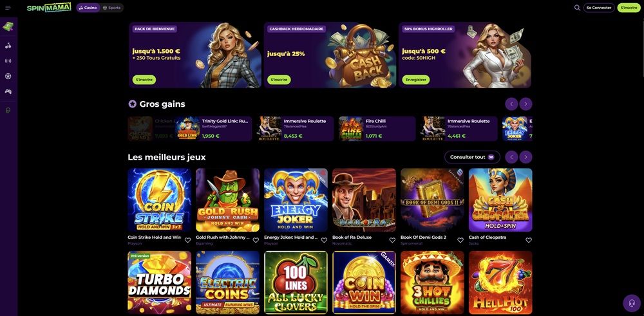Screen dimensions: 644x316
Task: Open the cherries slots sidebar icon
Action: point(8,46)
